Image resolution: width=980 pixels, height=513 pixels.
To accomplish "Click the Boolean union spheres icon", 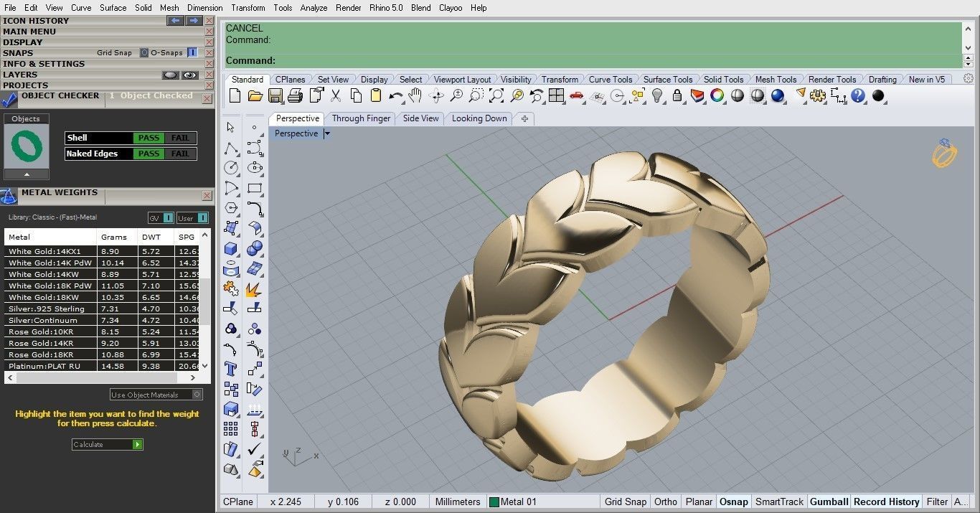I will click(254, 248).
